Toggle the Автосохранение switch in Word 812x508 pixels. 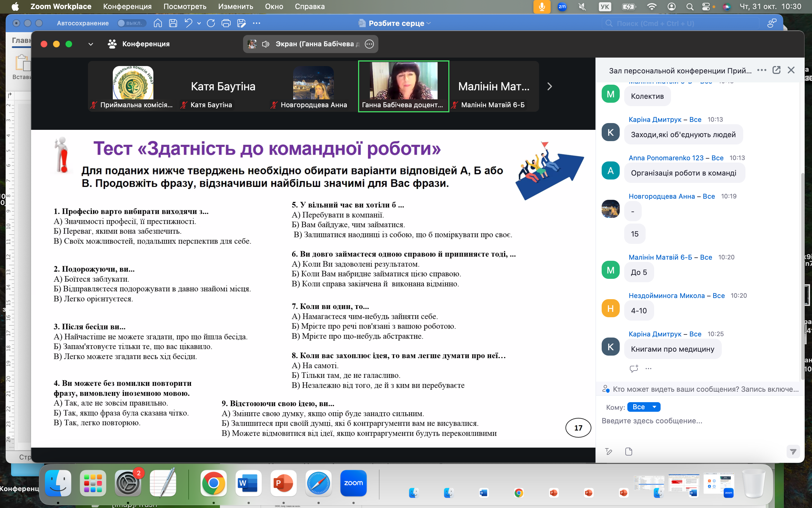[132, 23]
